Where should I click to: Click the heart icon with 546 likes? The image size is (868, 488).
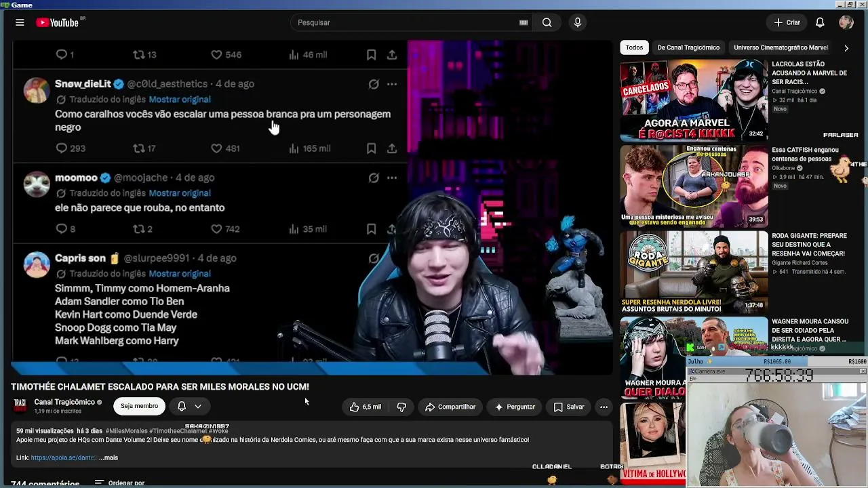(x=216, y=55)
